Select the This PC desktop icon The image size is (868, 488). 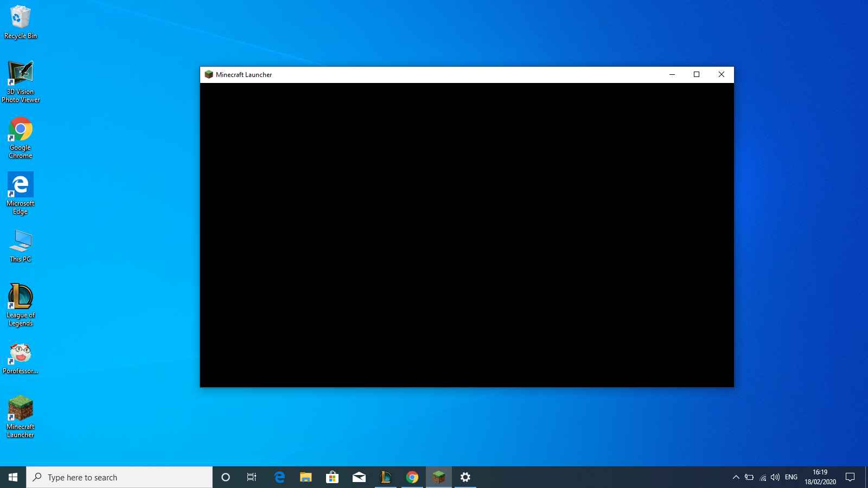21,246
